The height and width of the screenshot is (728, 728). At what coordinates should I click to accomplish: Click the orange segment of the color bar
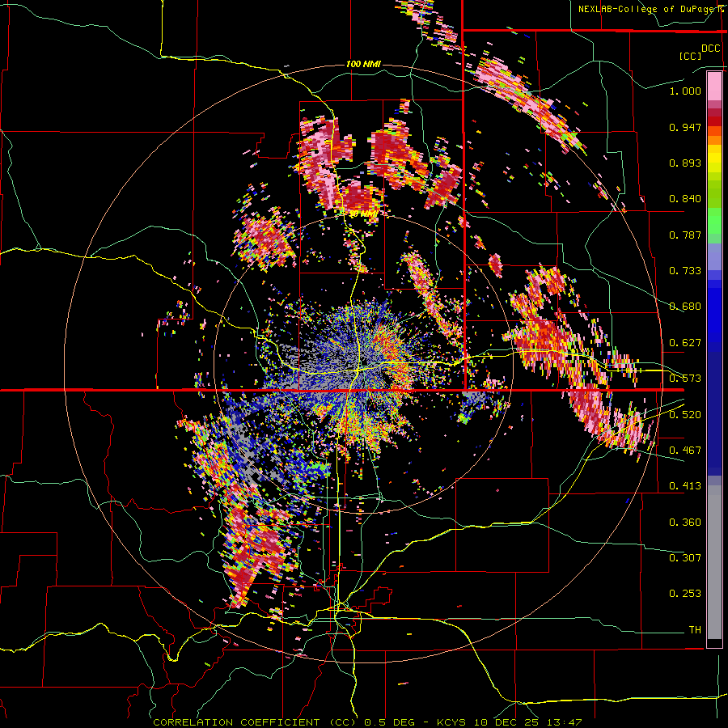point(714,140)
